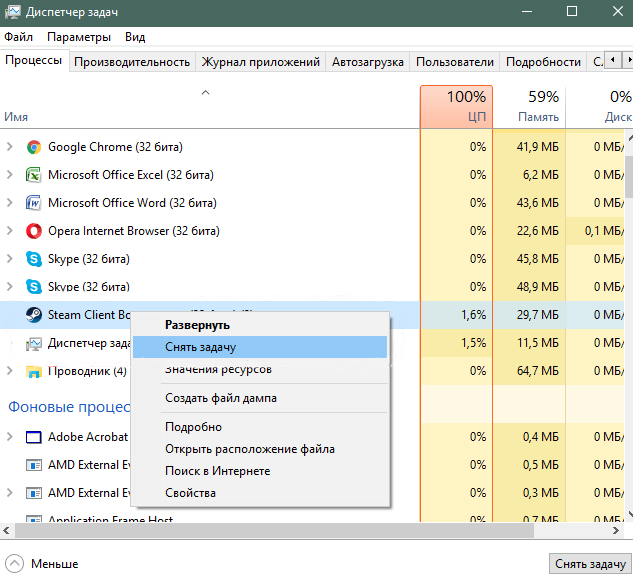Select Открыть расположение файла menu entry
This screenshot has height=583, width=633.
[249, 449]
